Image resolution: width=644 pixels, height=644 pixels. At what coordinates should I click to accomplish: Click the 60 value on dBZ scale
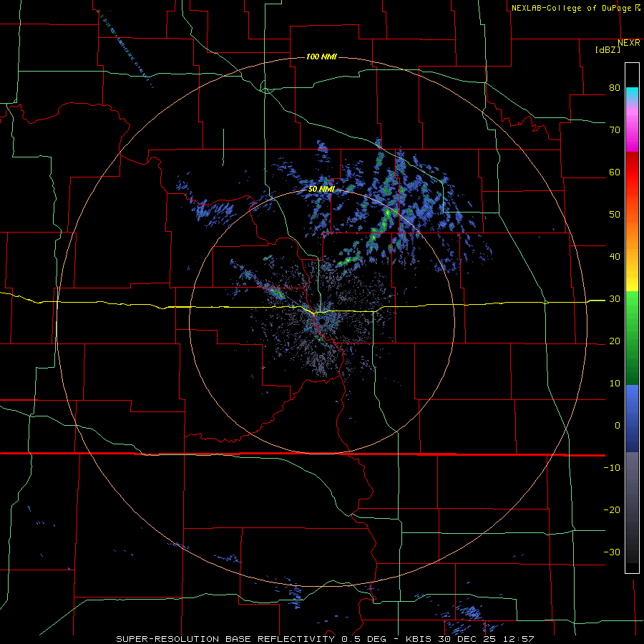click(x=615, y=172)
